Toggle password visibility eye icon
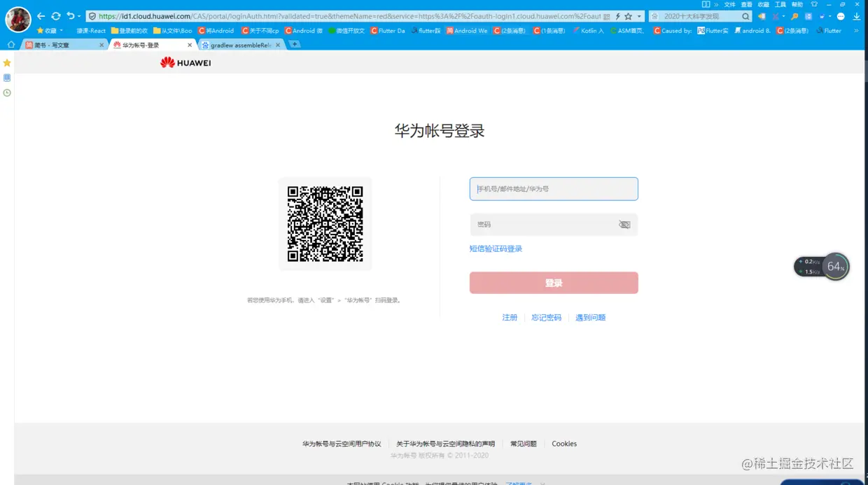 pos(624,225)
